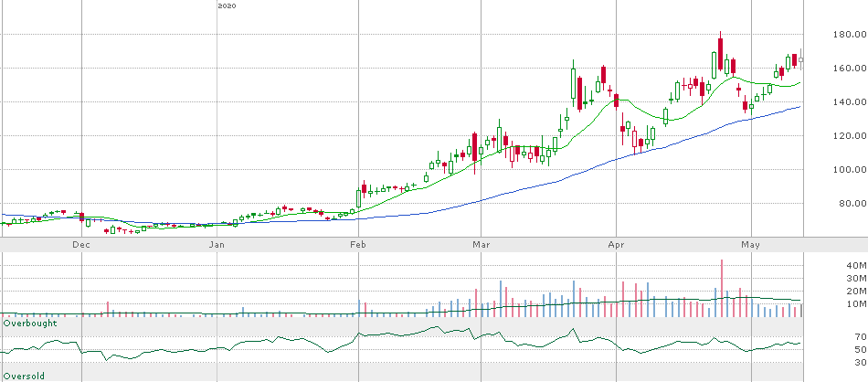
Task: Select the Dec month label
Action: [x=81, y=244]
